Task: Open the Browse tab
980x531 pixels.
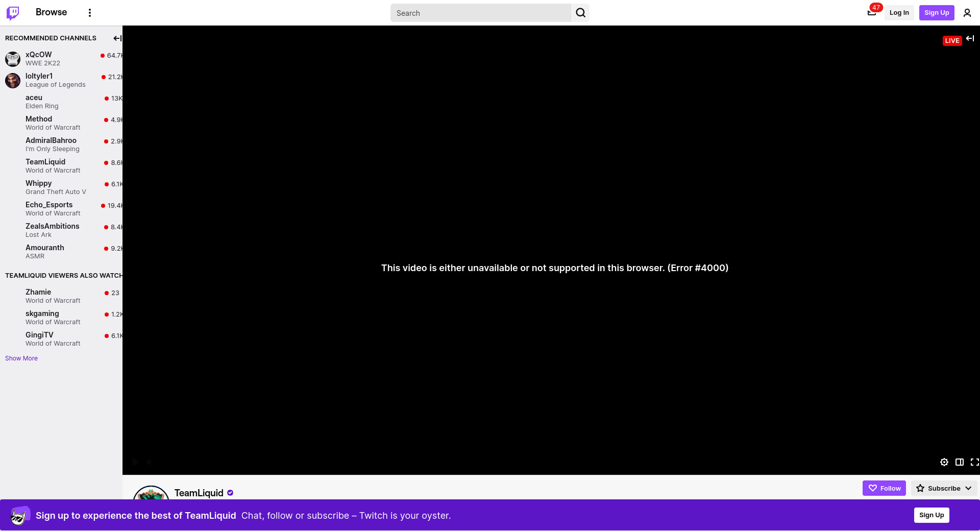Action: click(x=51, y=12)
